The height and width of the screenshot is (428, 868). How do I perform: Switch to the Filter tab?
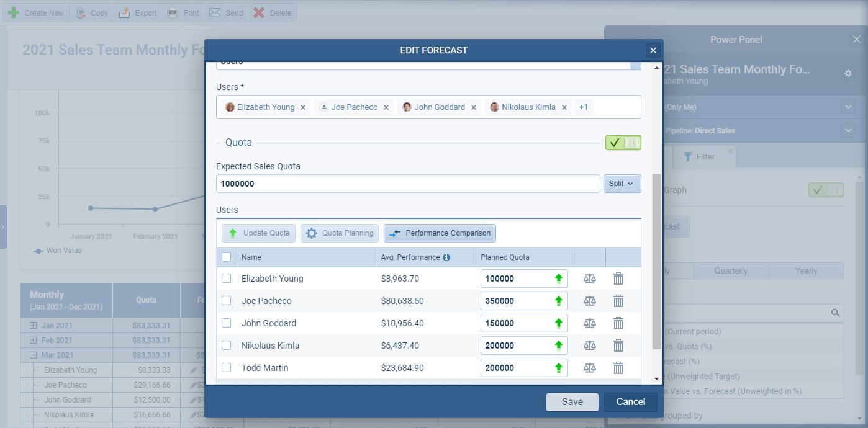pos(699,157)
